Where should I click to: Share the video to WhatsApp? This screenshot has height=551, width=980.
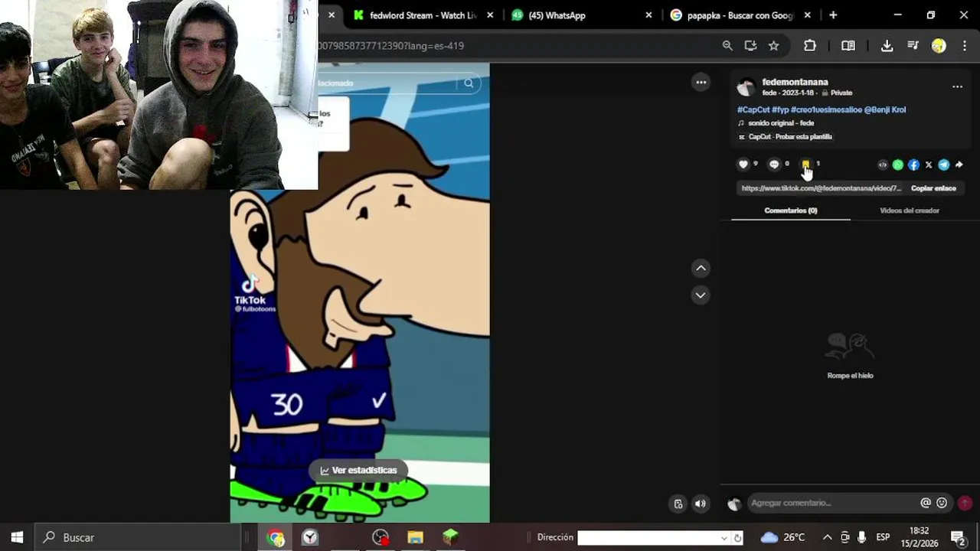click(x=898, y=165)
